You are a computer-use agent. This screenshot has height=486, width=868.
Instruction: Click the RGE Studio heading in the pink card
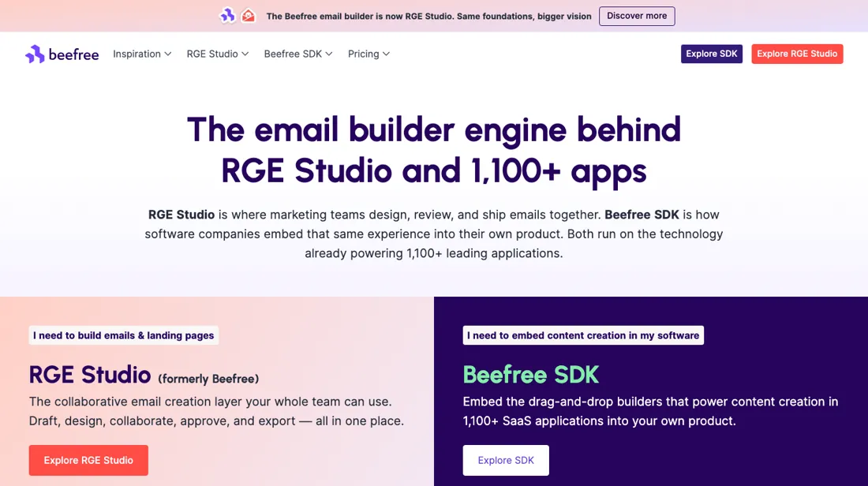tap(90, 375)
